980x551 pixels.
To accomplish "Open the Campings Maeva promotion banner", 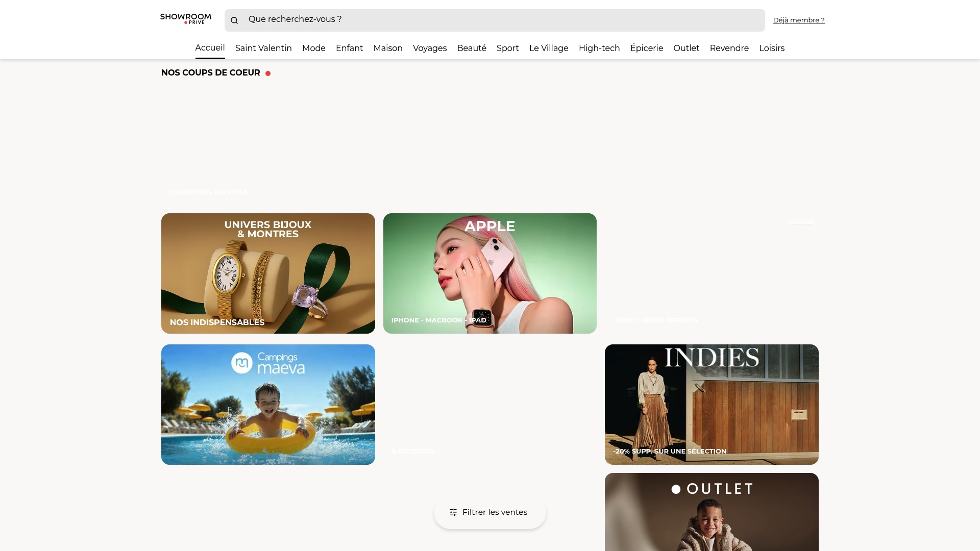I will coord(268,404).
